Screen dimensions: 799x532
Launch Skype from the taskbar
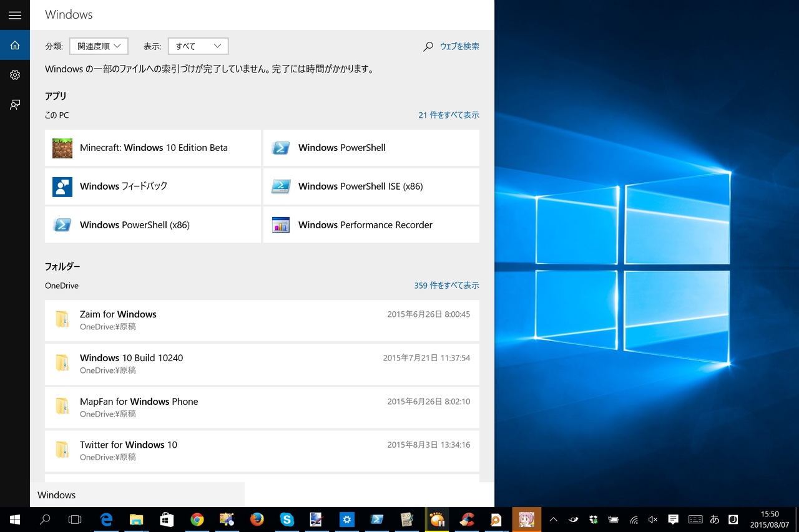[x=287, y=519]
